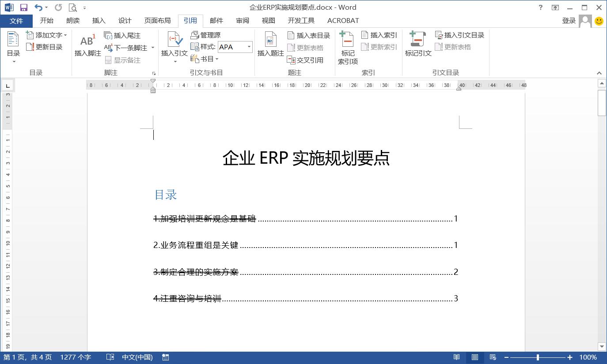Switch to the 设计 tab
Image resolution: width=607 pixels, height=364 pixels.
click(125, 21)
